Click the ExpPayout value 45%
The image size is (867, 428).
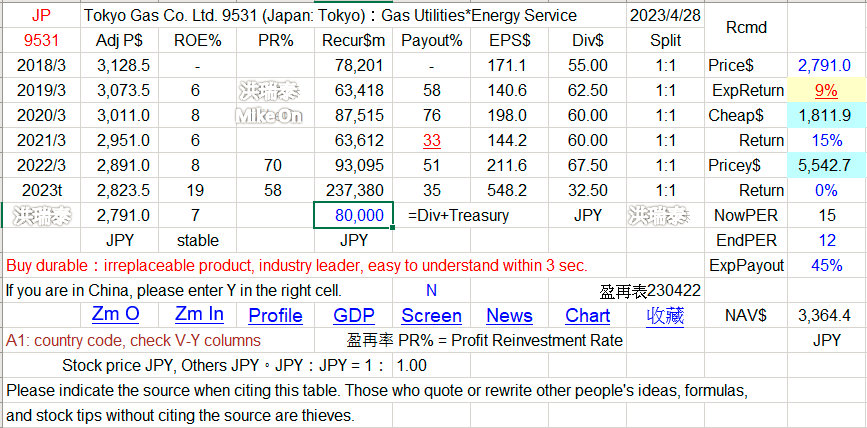[827, 265]
